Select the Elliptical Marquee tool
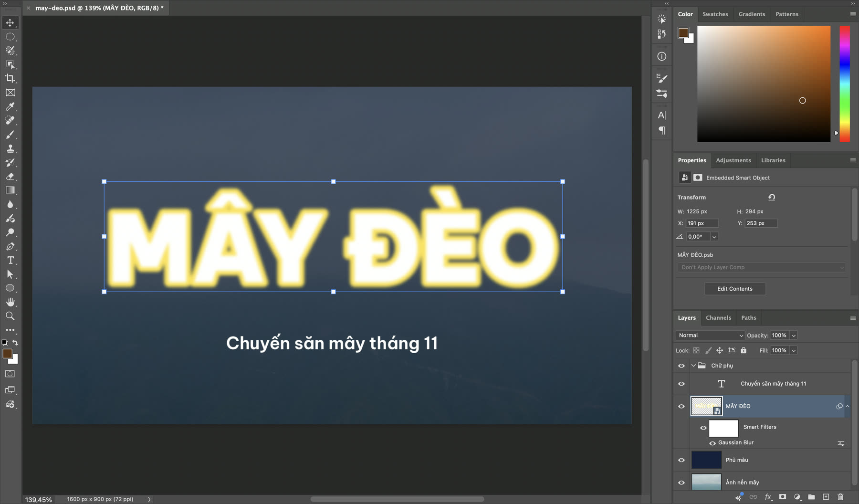 coord(10,37)
